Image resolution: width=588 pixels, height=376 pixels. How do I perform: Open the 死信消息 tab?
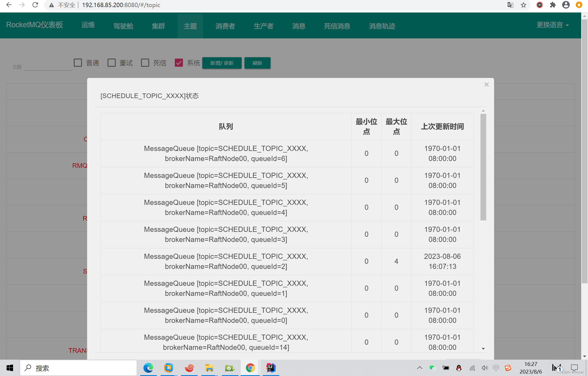[x=337, y=26]
